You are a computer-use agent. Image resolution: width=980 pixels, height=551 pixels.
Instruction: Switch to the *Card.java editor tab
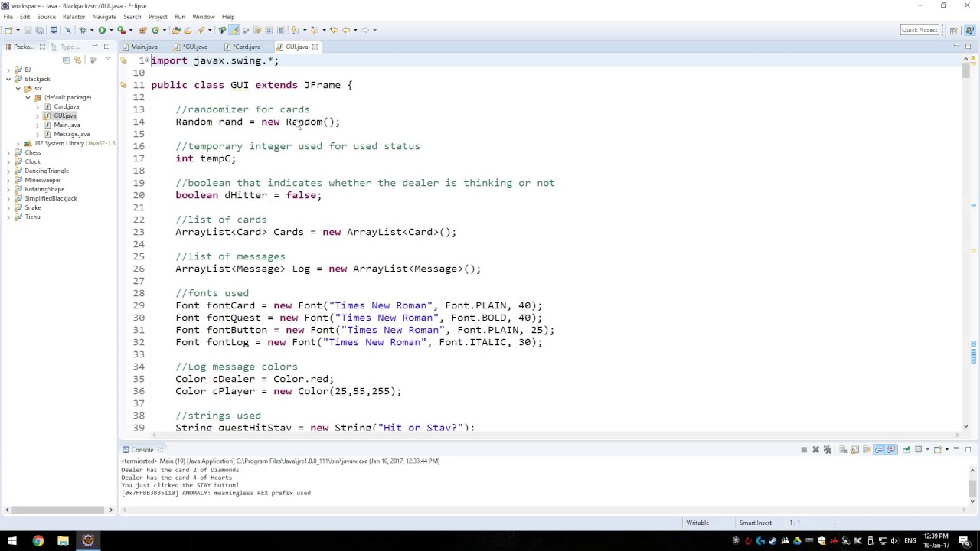(247, 47)
